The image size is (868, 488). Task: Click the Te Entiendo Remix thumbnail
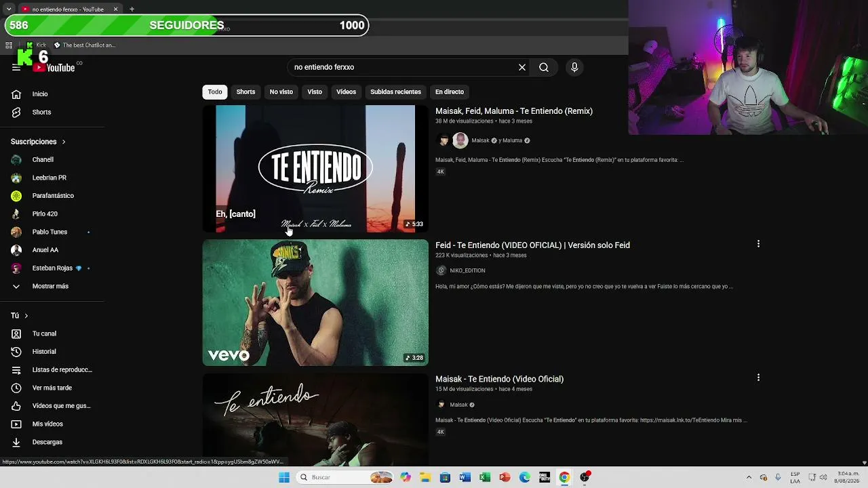(315, 169)
